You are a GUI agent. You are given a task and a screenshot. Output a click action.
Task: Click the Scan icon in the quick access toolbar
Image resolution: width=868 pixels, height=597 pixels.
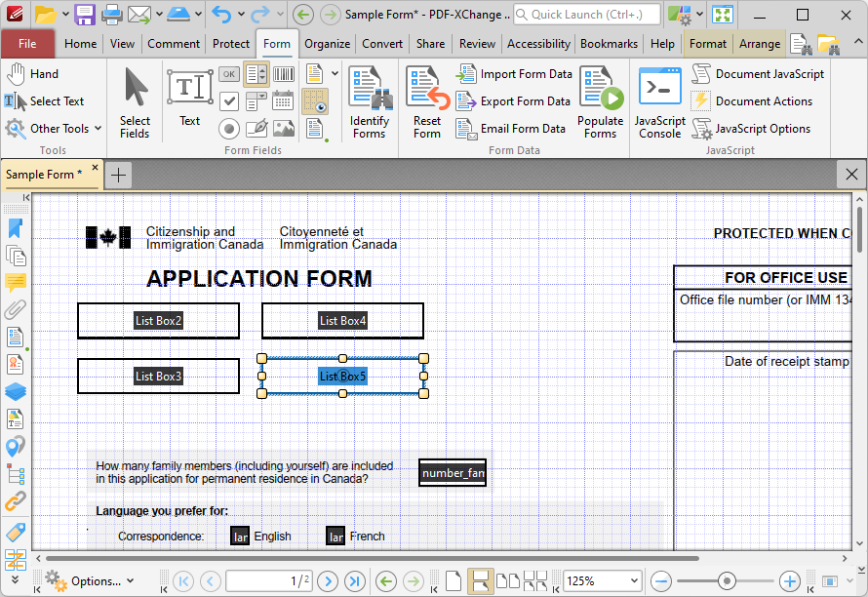178,15
